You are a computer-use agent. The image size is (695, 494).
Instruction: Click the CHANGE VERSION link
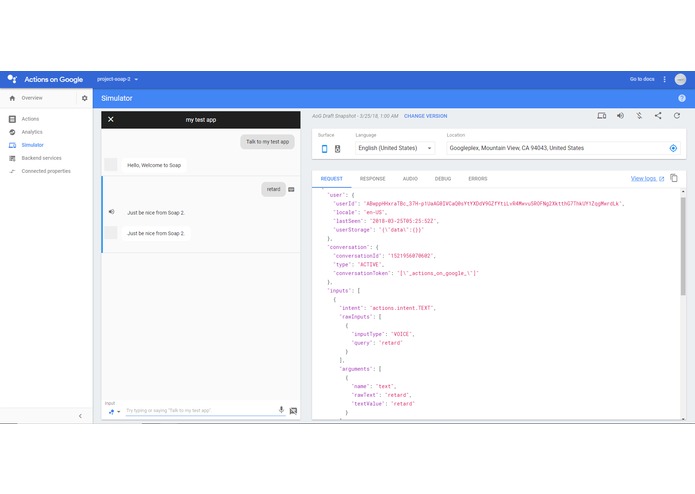coord(426,116)
